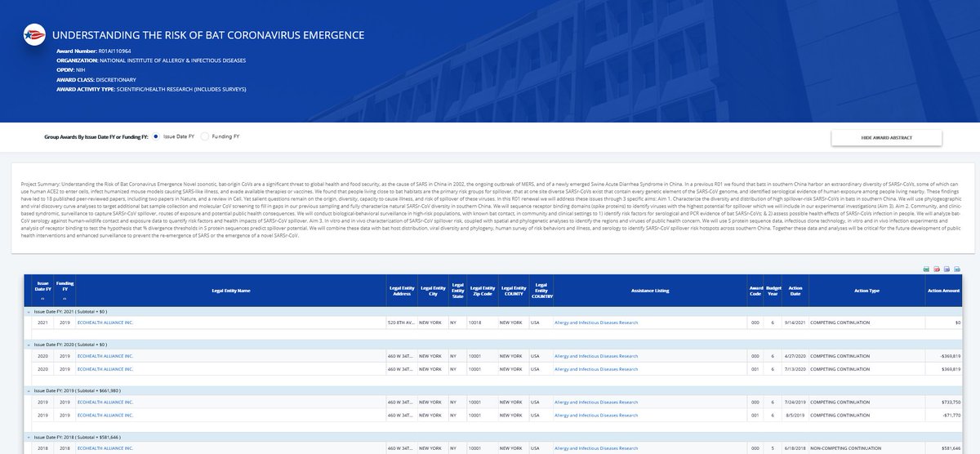This screenshot has width=980, height=454.
Task: Click the Action Date column header
Action: 795,290
